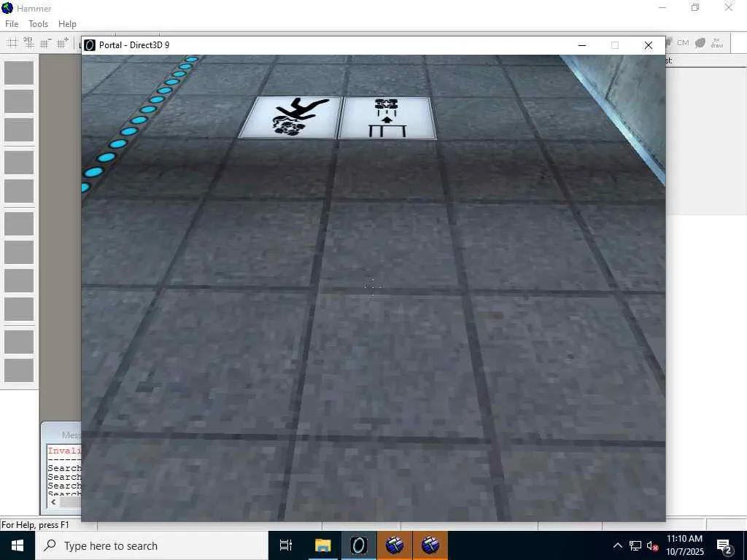Open File Explorer from the taskbar

(x=322, y=545)
